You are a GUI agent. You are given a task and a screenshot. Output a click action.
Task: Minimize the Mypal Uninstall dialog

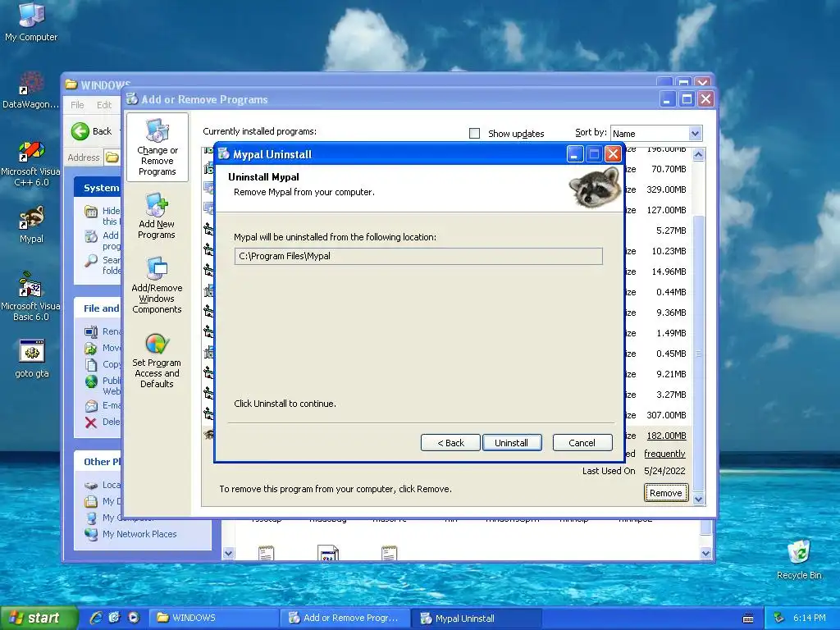tap(575, 154)
